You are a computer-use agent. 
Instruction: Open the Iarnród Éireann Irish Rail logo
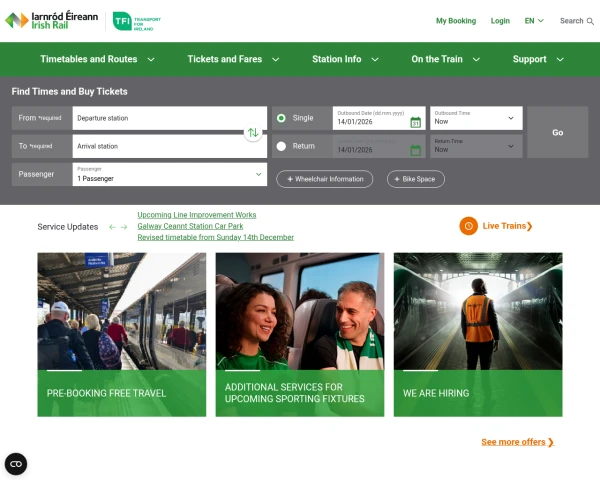tap(51, 20)
